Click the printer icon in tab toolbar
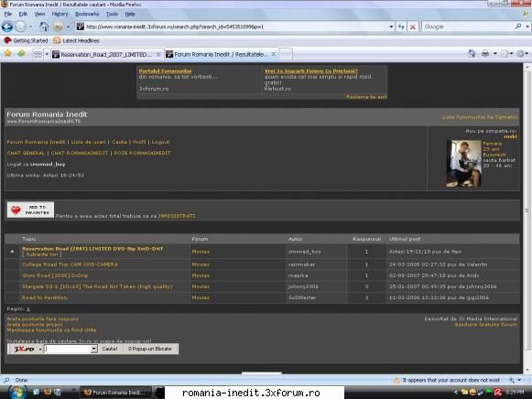 click(485, 54)
